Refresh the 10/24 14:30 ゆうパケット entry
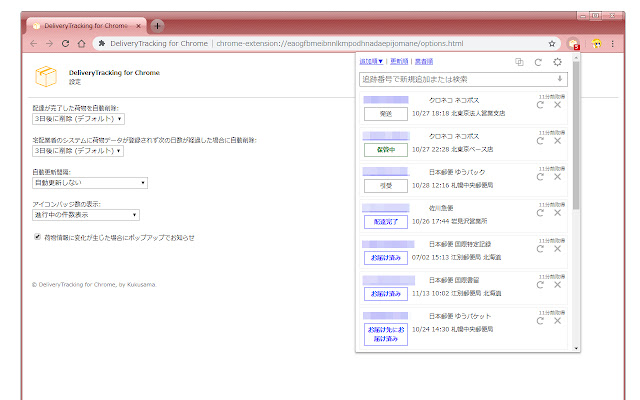 (x=540, y=321)
